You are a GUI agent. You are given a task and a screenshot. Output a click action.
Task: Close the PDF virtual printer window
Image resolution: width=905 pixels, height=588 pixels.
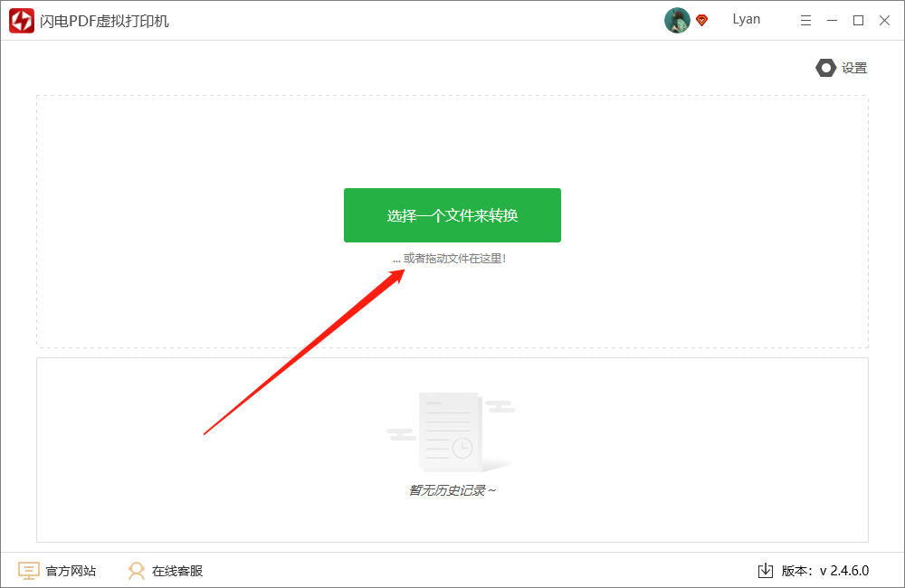(884, 21)
